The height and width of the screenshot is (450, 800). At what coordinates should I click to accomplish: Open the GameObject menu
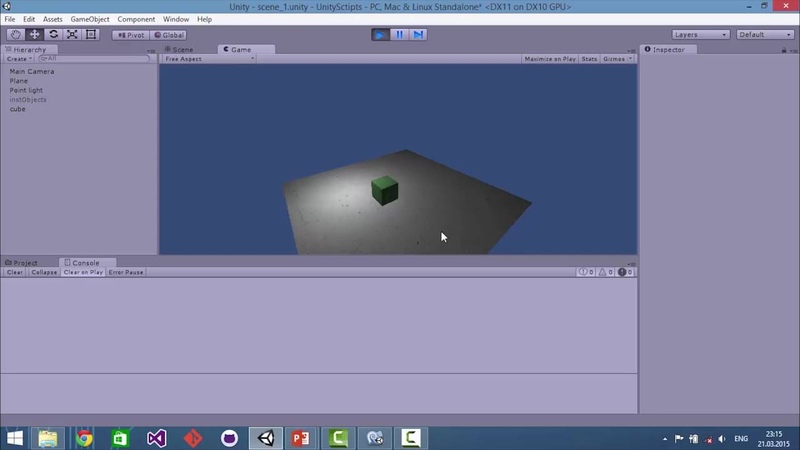pyautogui.click(x=90, y=19)
